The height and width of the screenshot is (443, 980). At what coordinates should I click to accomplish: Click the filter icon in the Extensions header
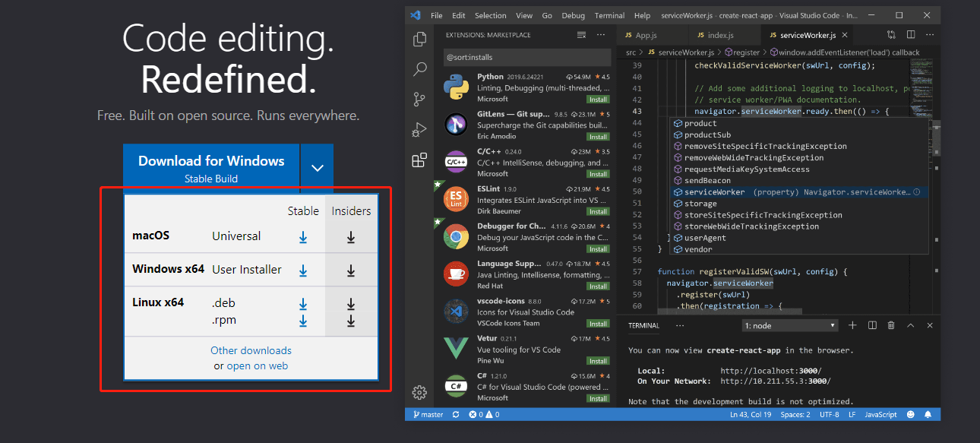pyautogui.click(x=582, y=35)
